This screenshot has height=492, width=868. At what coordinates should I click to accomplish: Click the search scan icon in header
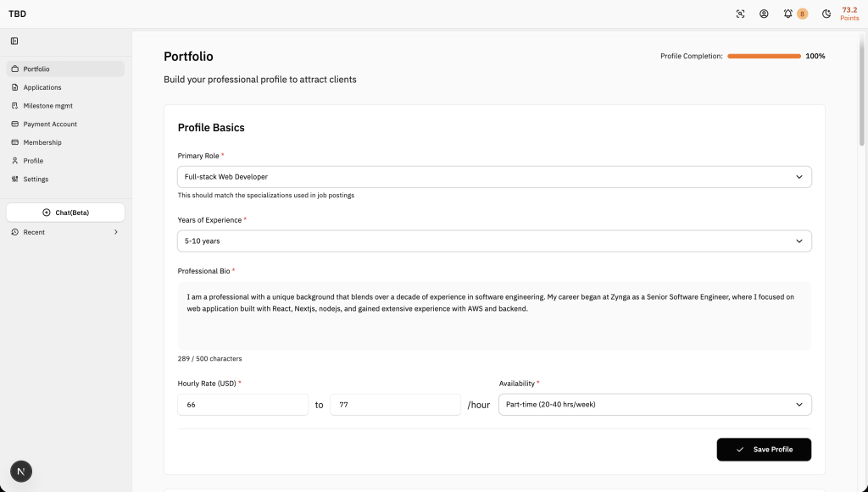click(x=740, y=14)
